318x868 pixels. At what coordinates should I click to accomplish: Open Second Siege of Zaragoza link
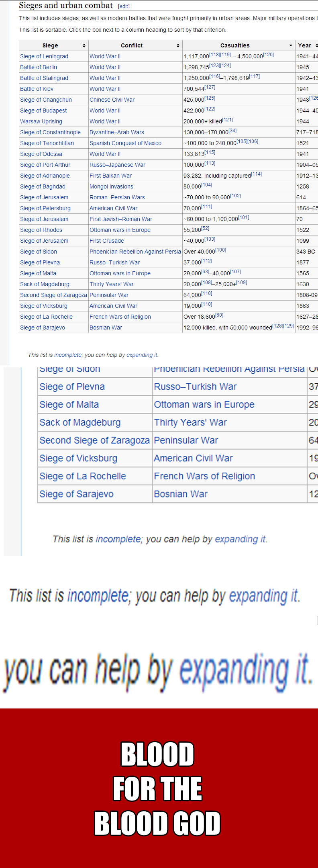[53, 295]
